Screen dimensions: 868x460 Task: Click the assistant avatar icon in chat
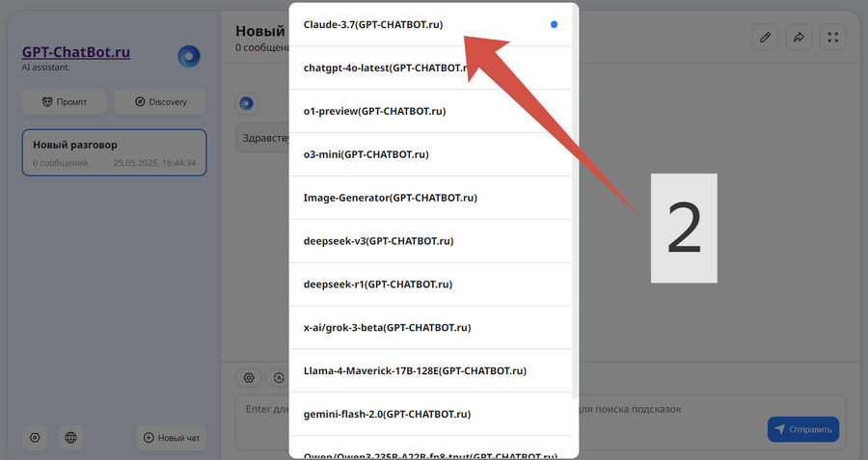tap(246, 103)
